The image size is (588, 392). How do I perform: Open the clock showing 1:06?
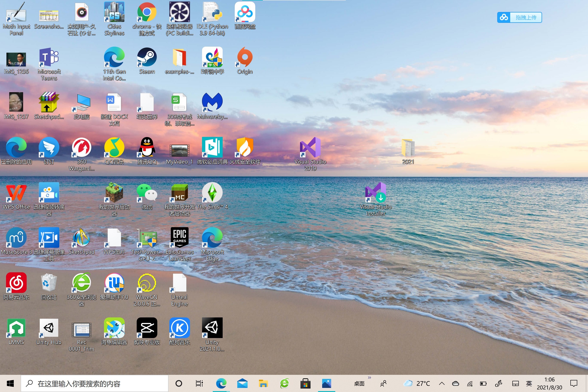point(549,383)
